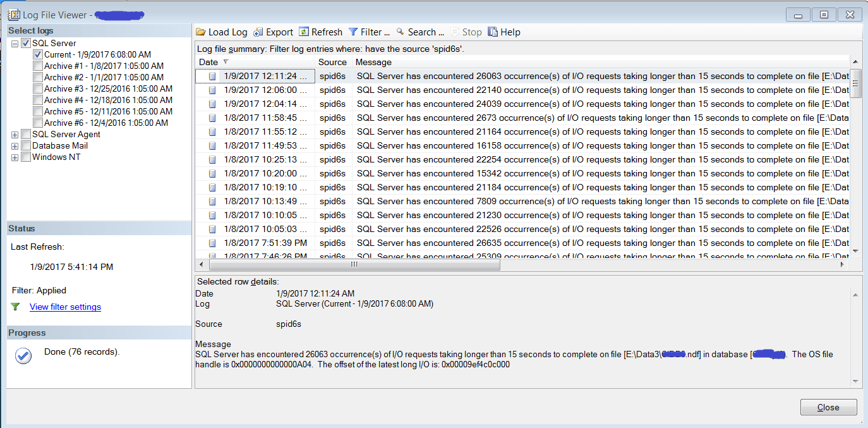Click the green filter icon beside View filter settings
This screenshot has width=868, height=428.
click(16, 307)
